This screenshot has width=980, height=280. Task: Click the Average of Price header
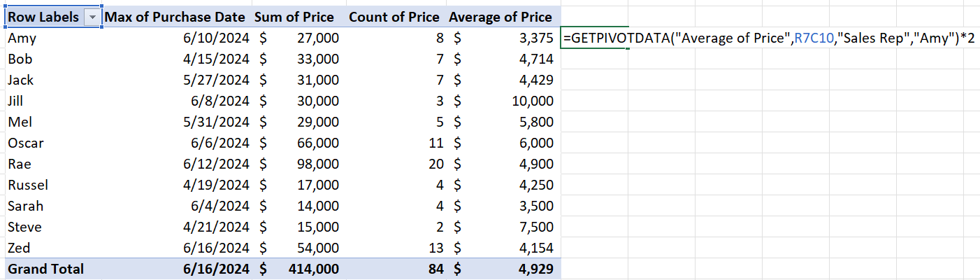pyautogui.click(x=500, y=17)
